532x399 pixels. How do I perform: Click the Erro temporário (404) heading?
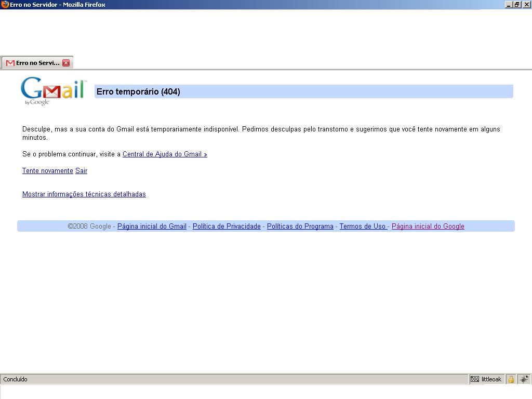click(x=138, y=91)
